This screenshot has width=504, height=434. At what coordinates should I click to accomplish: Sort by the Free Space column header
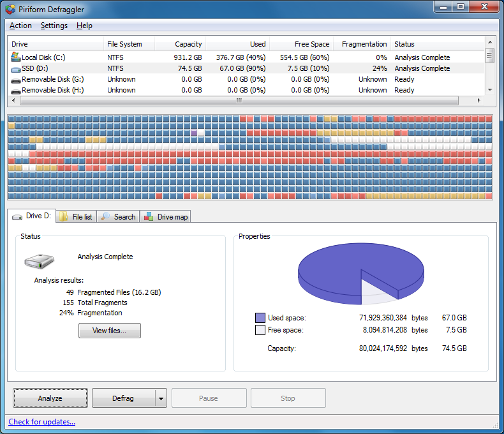pyautogui.click(x=302, y=44)
